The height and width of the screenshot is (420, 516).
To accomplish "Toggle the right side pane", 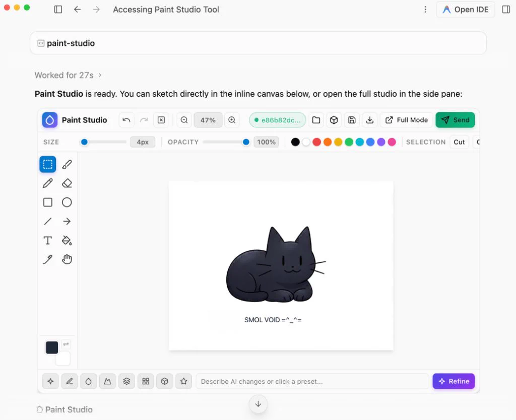I will [506, 10].
